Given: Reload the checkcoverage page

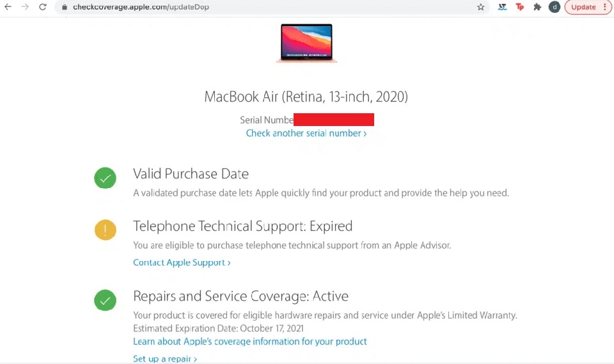Looking at the screenshot, I should pyautogui.click(x=42, y=7).
